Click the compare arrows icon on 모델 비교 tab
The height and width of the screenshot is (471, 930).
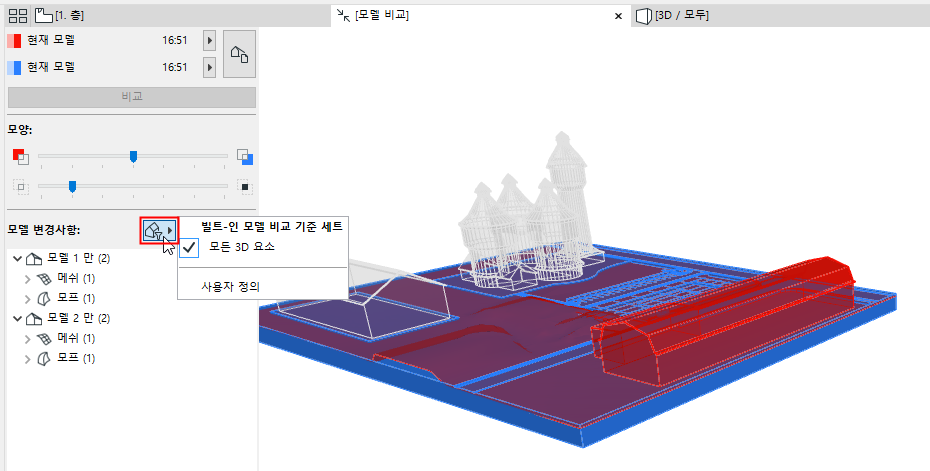click(x=343, y=15)
